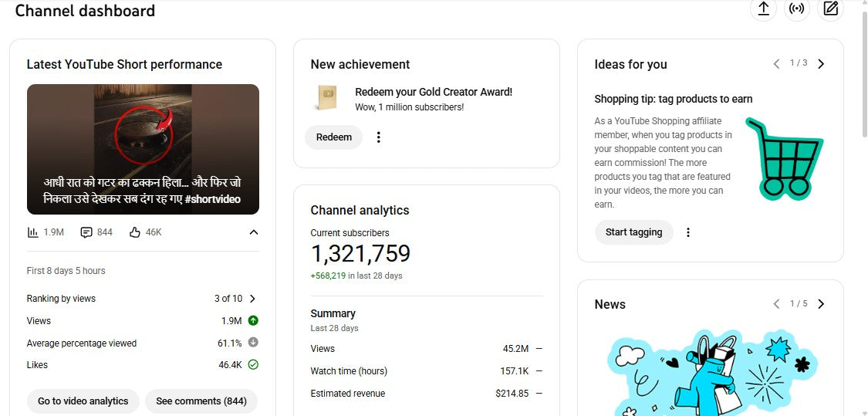Click the comments icon showing 844
The height and width of the screenshot is (416, 868).
pos(86,232)
